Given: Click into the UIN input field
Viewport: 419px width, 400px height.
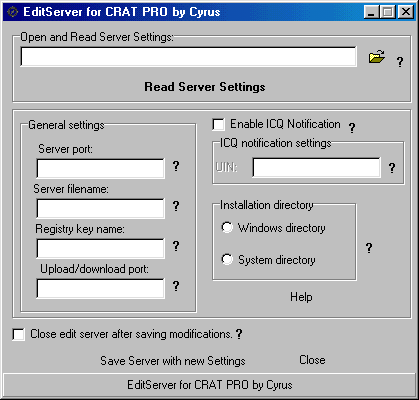Looking at the screenshot, I should tap(316, 167).
